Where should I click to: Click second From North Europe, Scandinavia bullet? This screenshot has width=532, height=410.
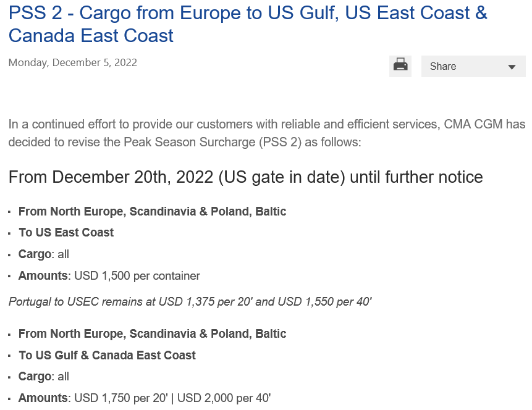[x=153, y=333]
